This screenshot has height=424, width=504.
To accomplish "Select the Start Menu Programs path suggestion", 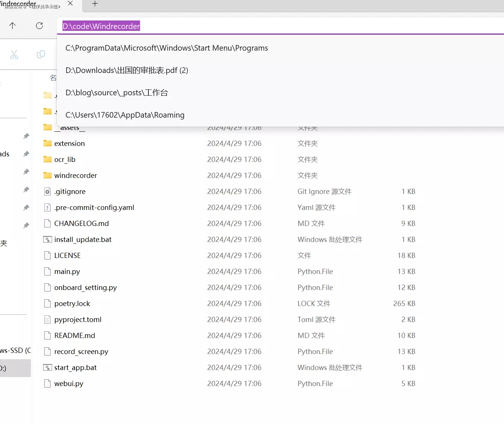I will click(167, 48).
